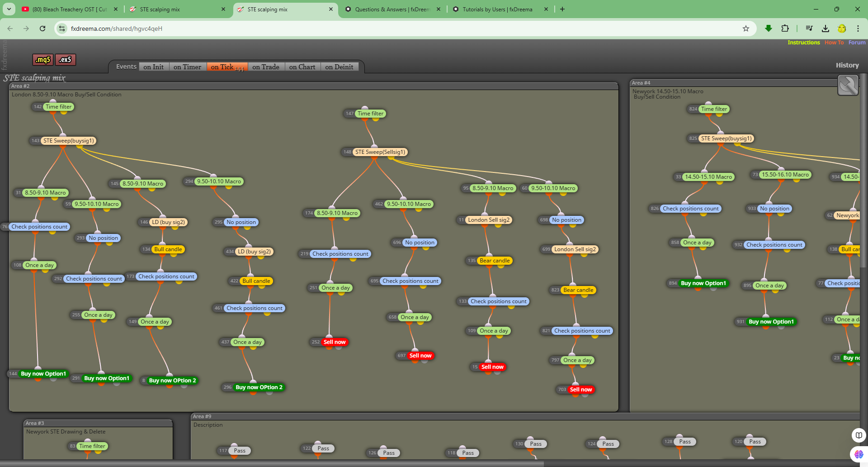Bookmark this page with the star icon
868x467 pixels.
[x=746, y=29]
